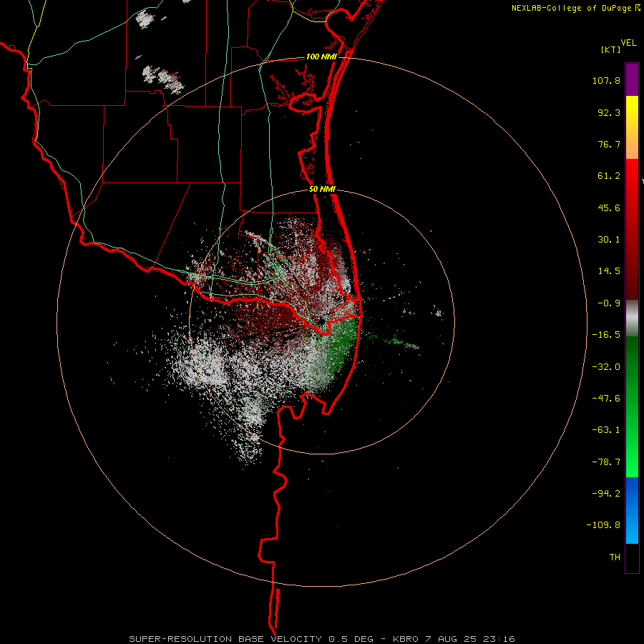Select the 14.5 velocity scale value
The height and width of the screenshot is (644, 644).
[609, 271]
